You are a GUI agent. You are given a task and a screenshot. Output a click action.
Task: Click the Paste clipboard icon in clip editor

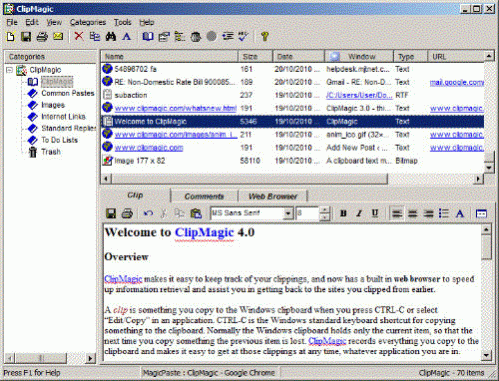pos(196,213)
